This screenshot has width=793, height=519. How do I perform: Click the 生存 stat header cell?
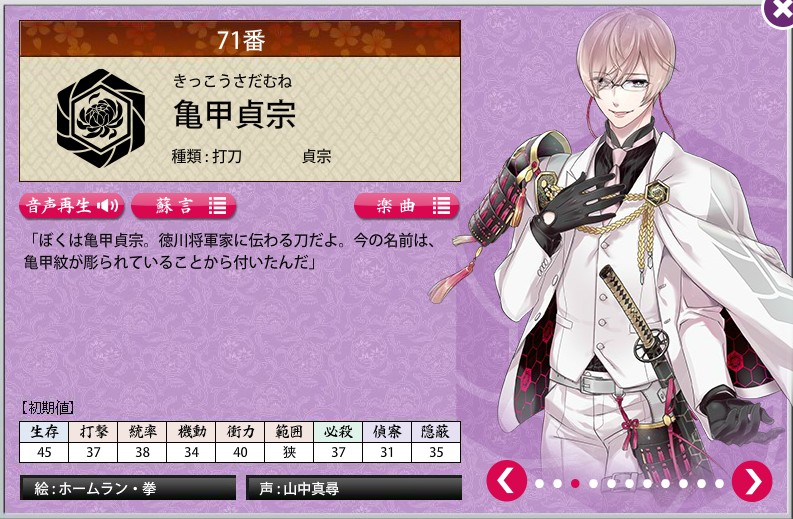click(x=44, y=431)
